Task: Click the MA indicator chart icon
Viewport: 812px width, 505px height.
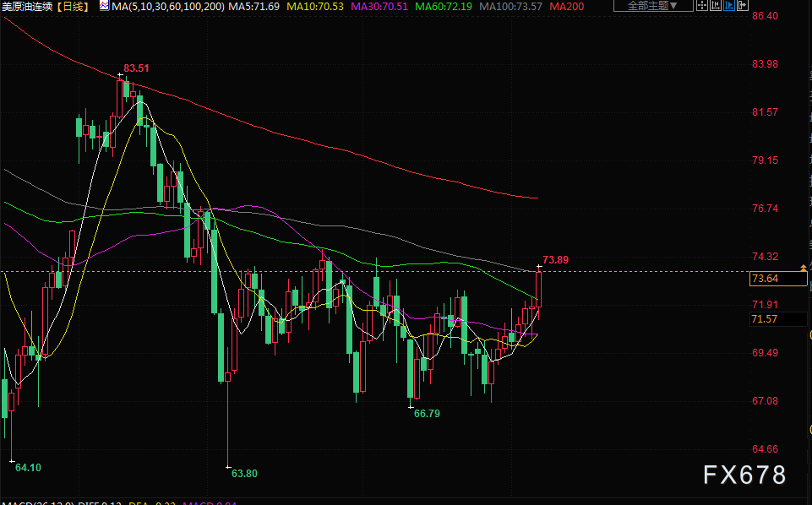Action: pyautogui.click(x=104, y=6)
